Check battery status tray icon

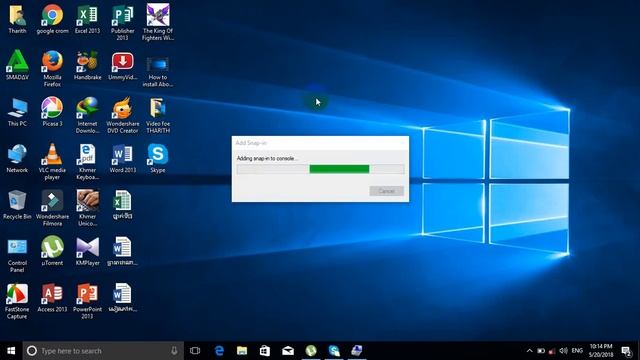pyautogui.click(x=541, y=351)
